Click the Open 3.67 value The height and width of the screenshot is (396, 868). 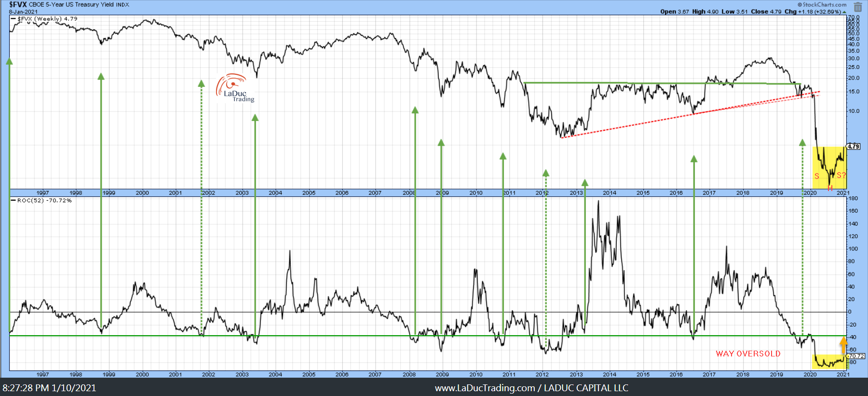[x=675, y=12]
